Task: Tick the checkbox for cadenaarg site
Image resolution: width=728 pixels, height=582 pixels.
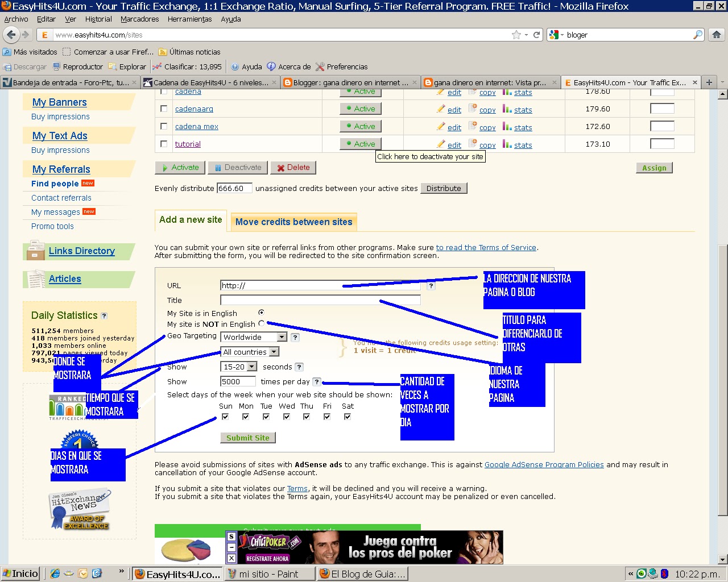Action: pos(164,109)
